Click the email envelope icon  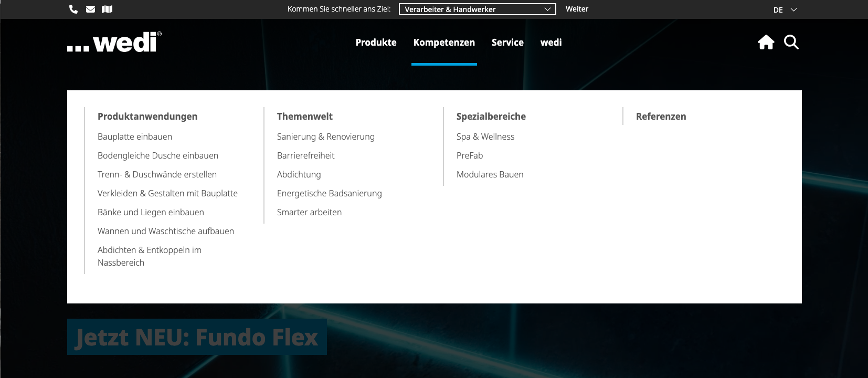click(90, 9)
